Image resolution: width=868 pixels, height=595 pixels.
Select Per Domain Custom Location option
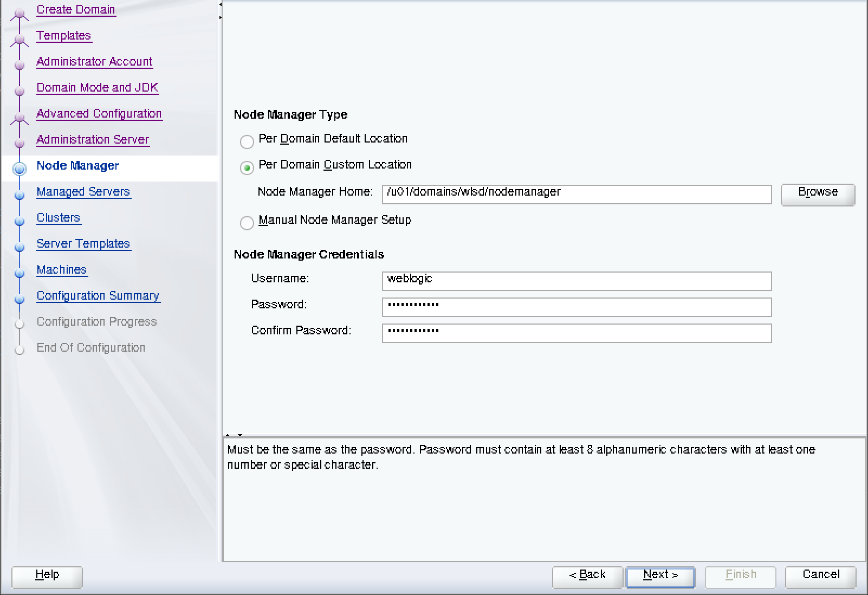[247, 167]
